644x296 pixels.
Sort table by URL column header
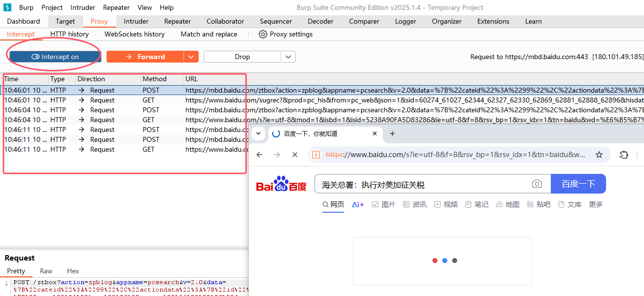[x=414, y=79]
